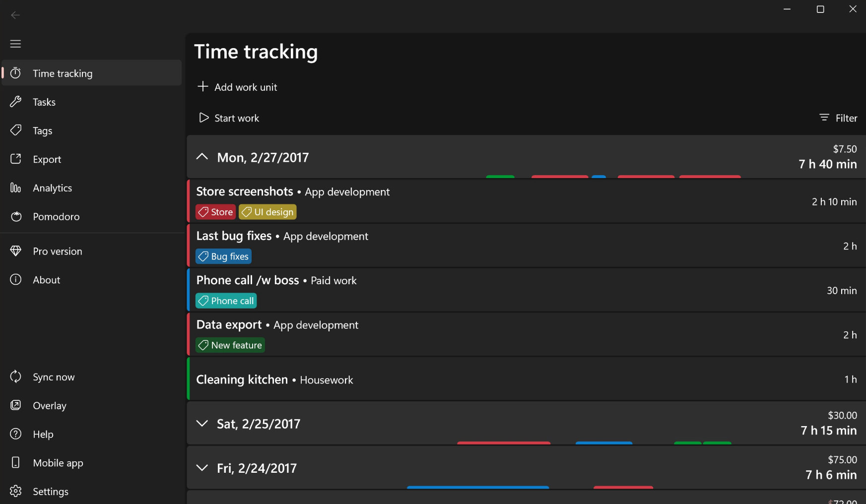The image size is (866, 504).
Task: Open the Help label in sidebar
Action: click(x=43, y=434)
